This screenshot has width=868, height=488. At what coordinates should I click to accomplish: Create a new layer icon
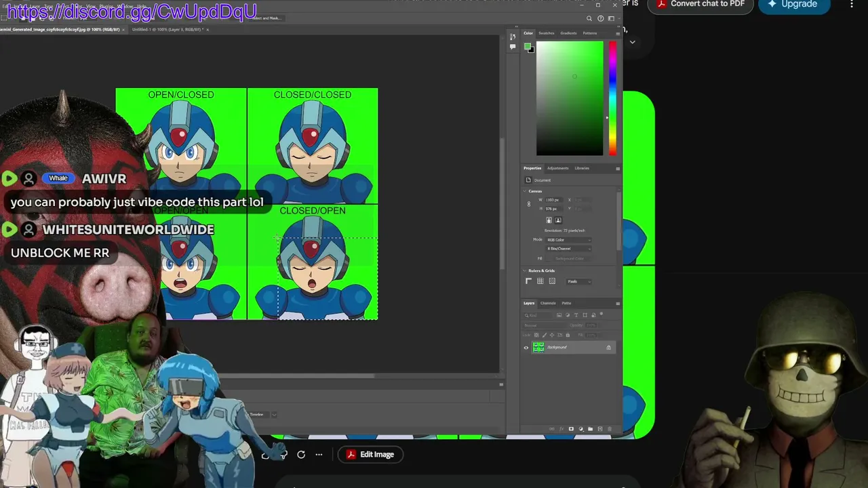599,429
